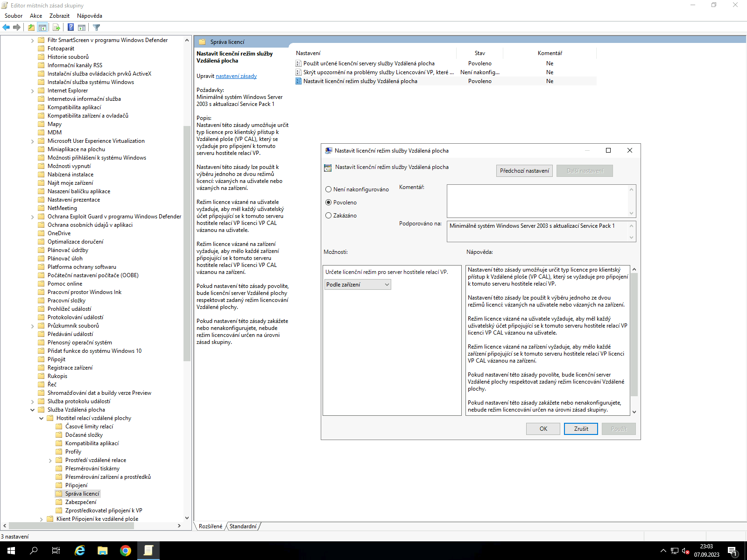Click the Filter funnel toolbar icon
The image size is (747, 560).
(x=96, y=28)
